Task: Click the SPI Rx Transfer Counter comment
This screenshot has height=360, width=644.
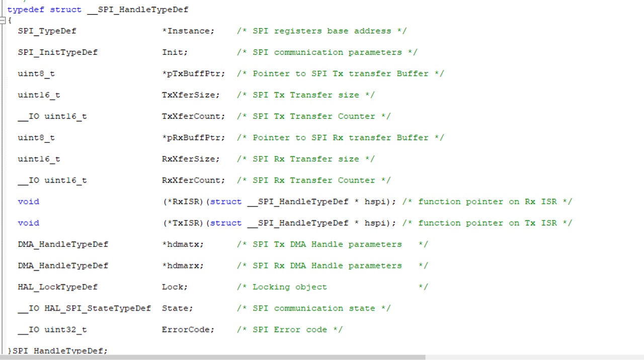Action: pyautogui.click(x=313, y=181)
